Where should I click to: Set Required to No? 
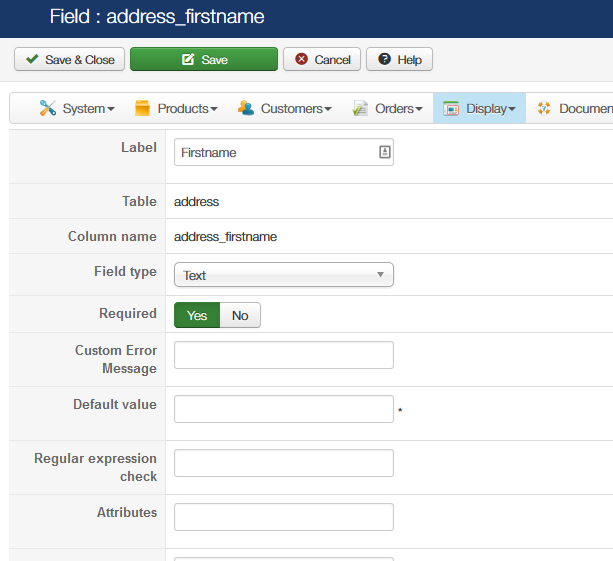click(x=240, y=315)
